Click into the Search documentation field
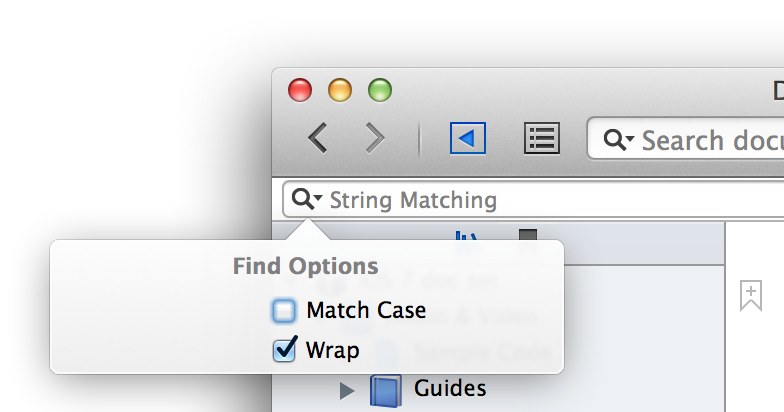The image size is (784, 412). tap(686, 138)
